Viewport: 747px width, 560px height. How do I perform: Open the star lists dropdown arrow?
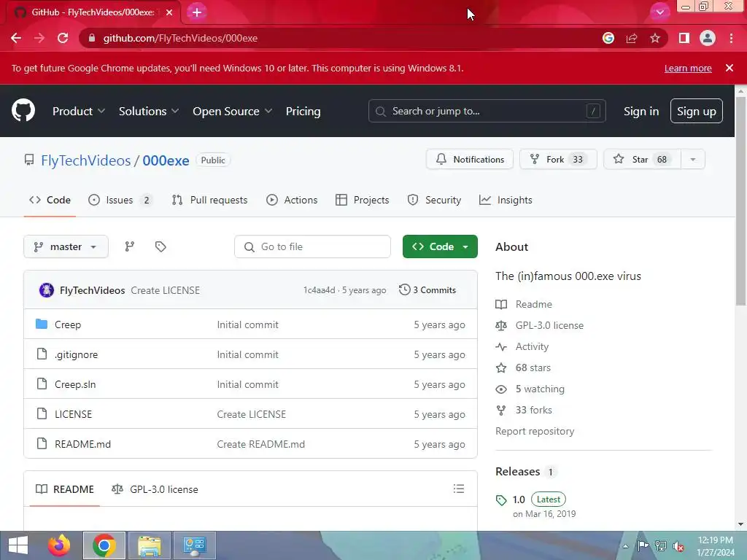click(x=693, y=159)
